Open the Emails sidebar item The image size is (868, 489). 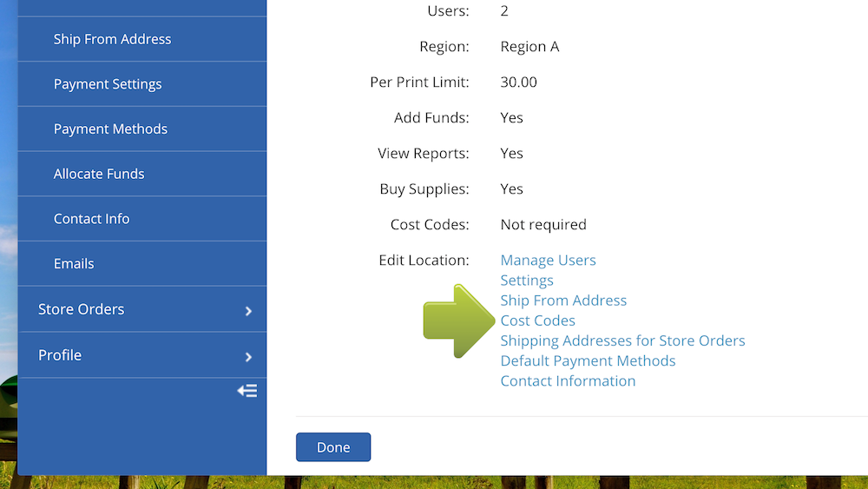click(x=74, y=264)
